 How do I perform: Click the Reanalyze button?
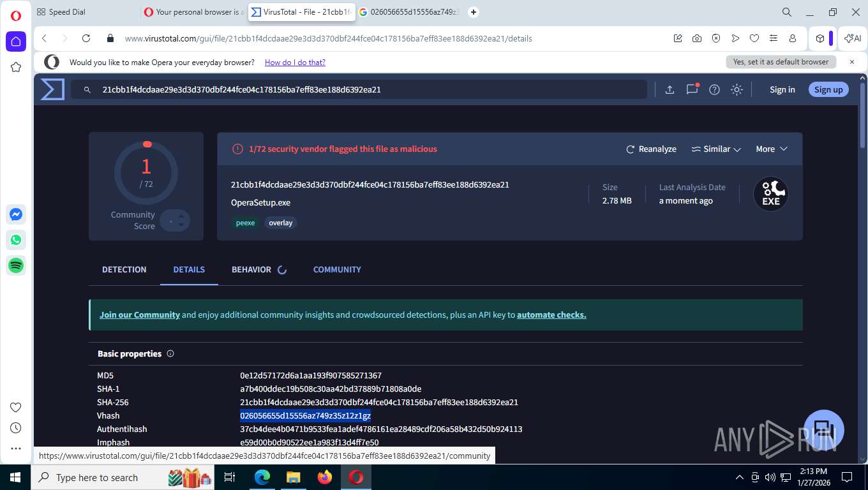(651, 149)
